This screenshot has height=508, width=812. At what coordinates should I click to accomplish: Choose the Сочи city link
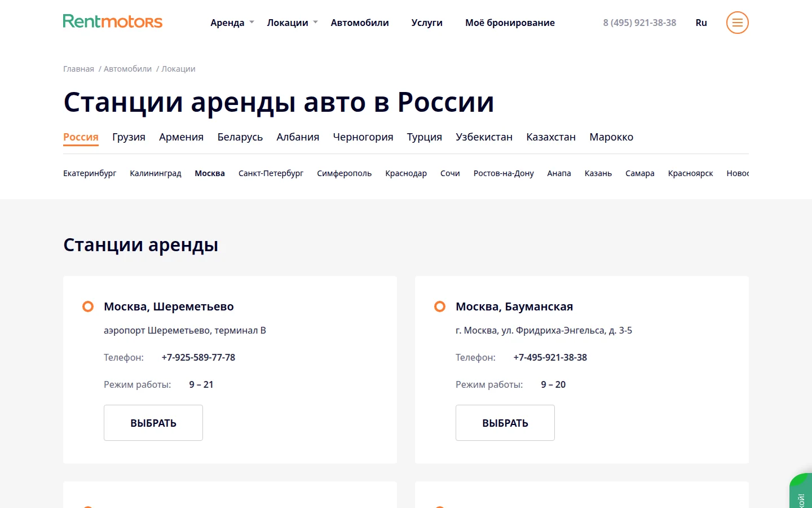[450, 173]
